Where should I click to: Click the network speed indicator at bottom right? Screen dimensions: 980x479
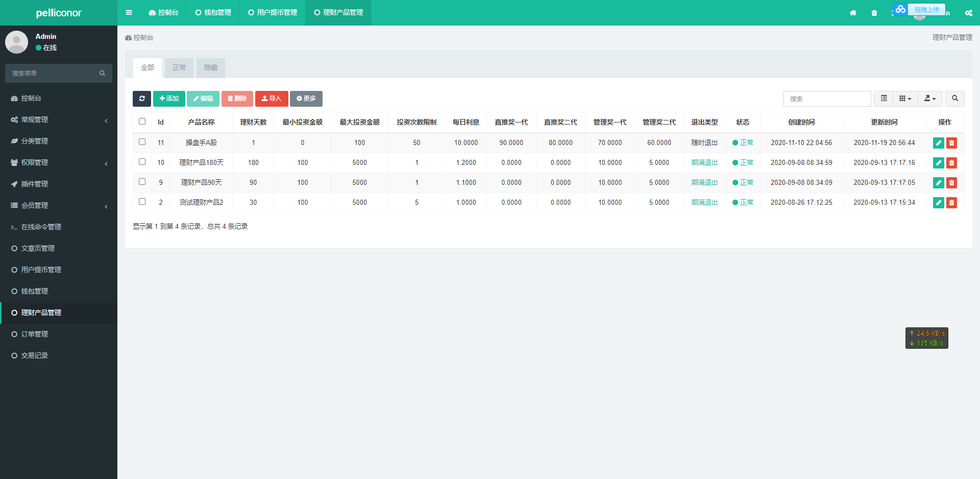click(926, 338)
